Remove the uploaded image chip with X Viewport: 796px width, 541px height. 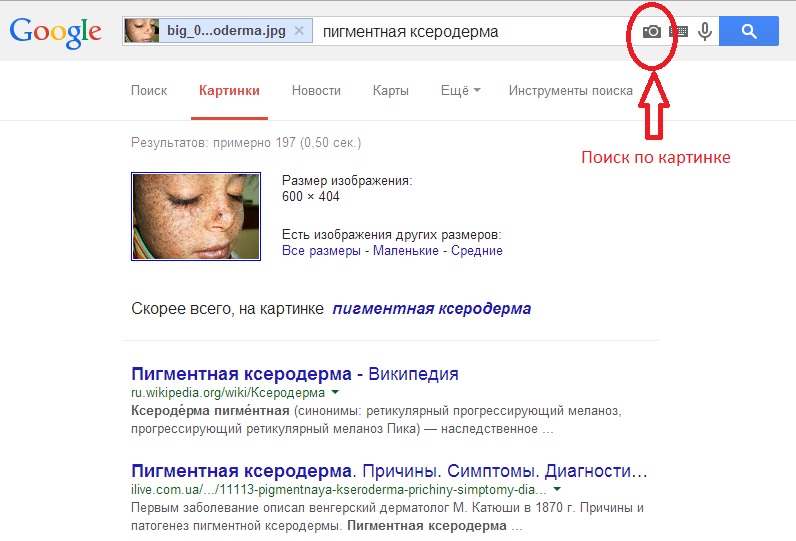click(x=299, y=31)
